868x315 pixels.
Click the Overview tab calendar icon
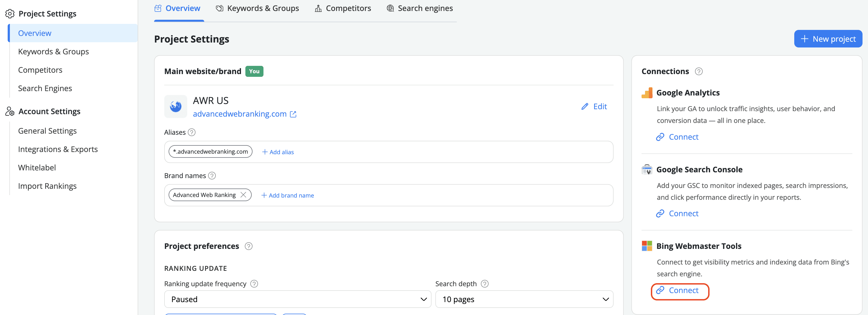click(158, 9)
